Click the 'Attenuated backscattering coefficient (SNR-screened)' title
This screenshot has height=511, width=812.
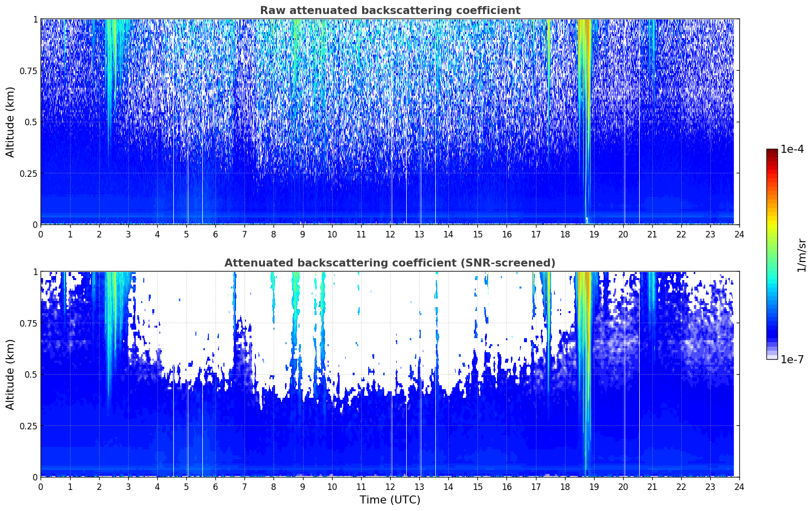tap(390, 263)
